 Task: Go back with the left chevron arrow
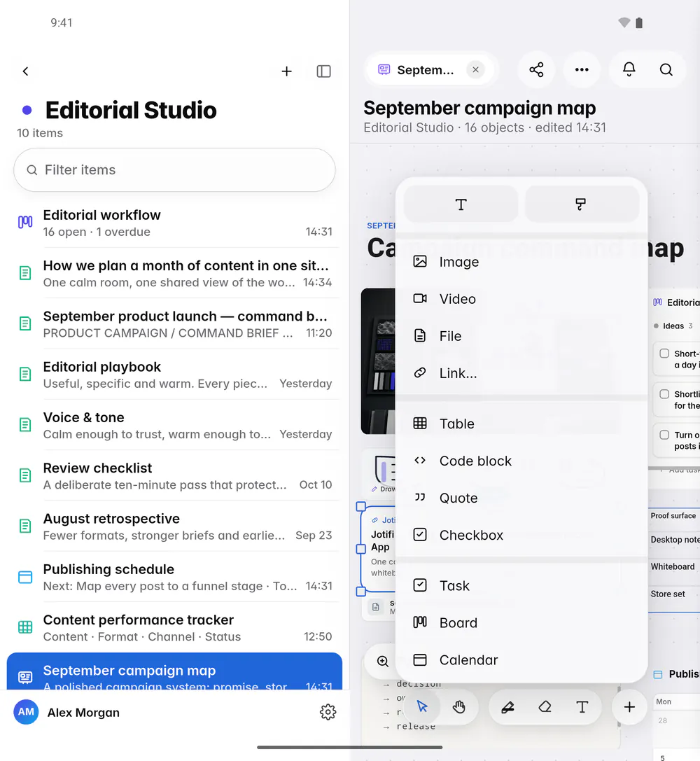coord(26,71)
